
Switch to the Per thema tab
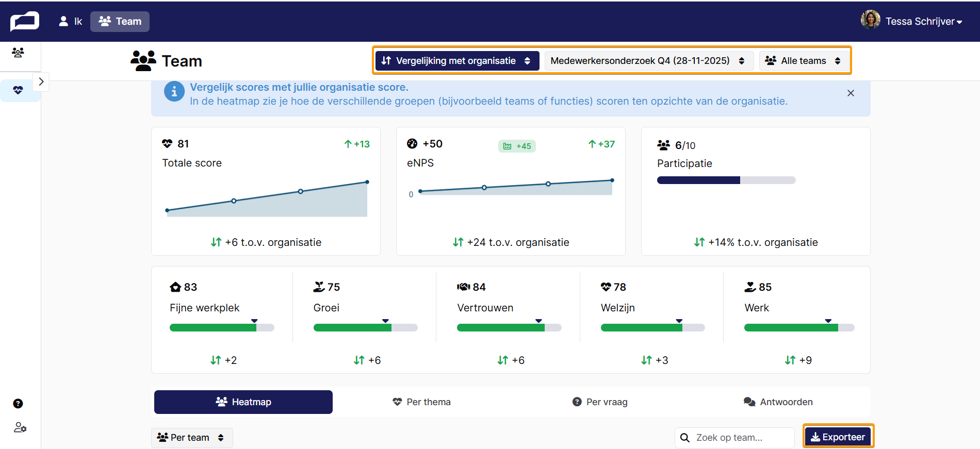click(422, 402)
